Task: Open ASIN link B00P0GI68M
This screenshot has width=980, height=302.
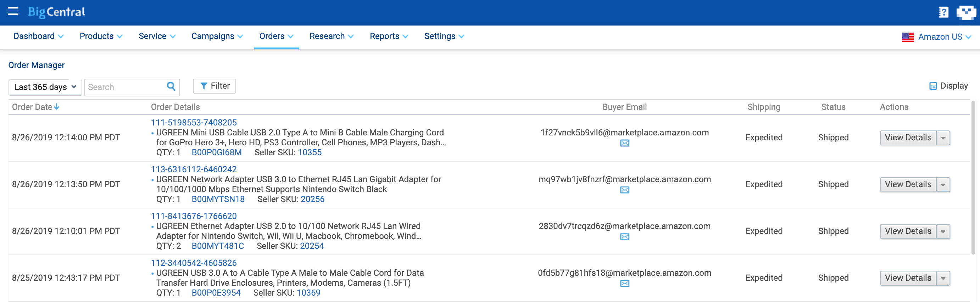Action: (x=217, y=152)
